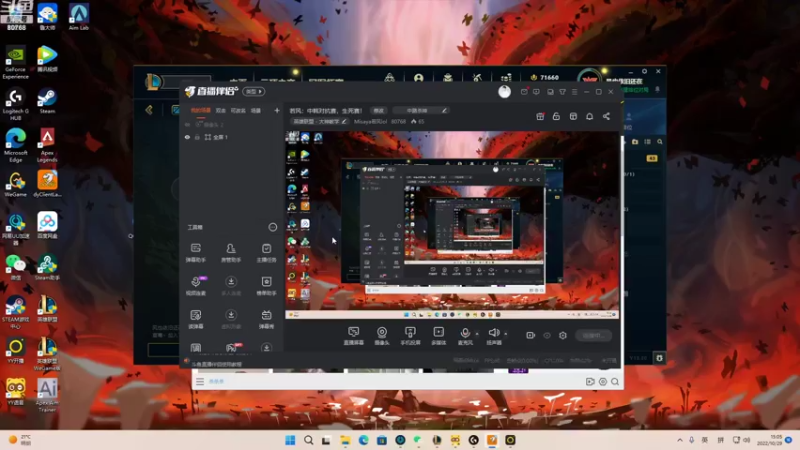The width and height of the screenshot is (800, 450).
Task: Edit the stream quality field pencil
Action: [444, 110]
